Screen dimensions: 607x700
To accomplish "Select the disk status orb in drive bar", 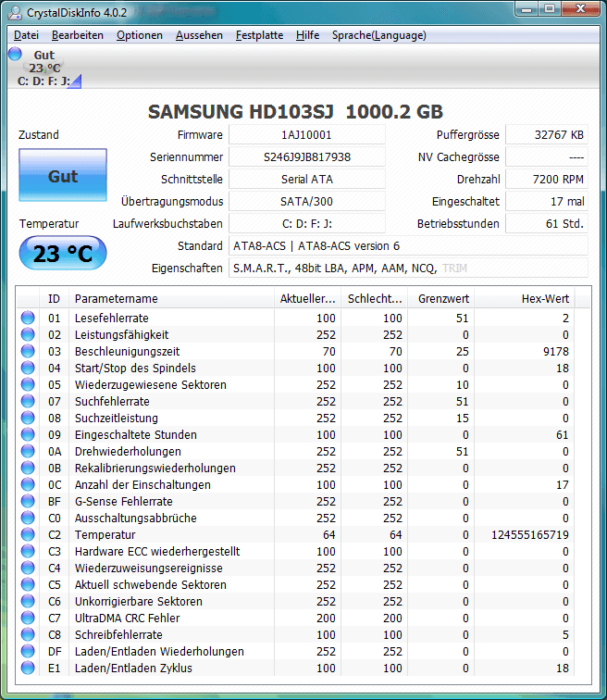I will point(15,54).
